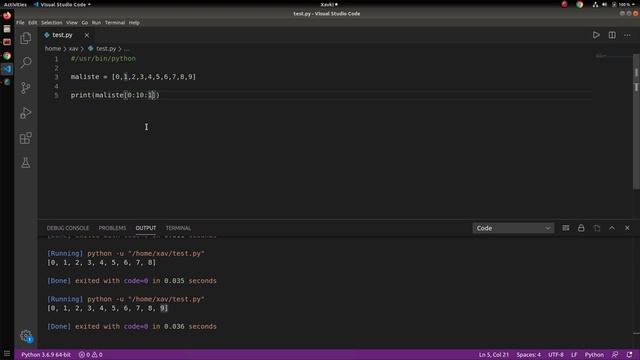This screenshot has width=640, height=360.
Task: Click the #/usr/bin/python comment line
Action: pyautogui.click(x=103, y=59)
